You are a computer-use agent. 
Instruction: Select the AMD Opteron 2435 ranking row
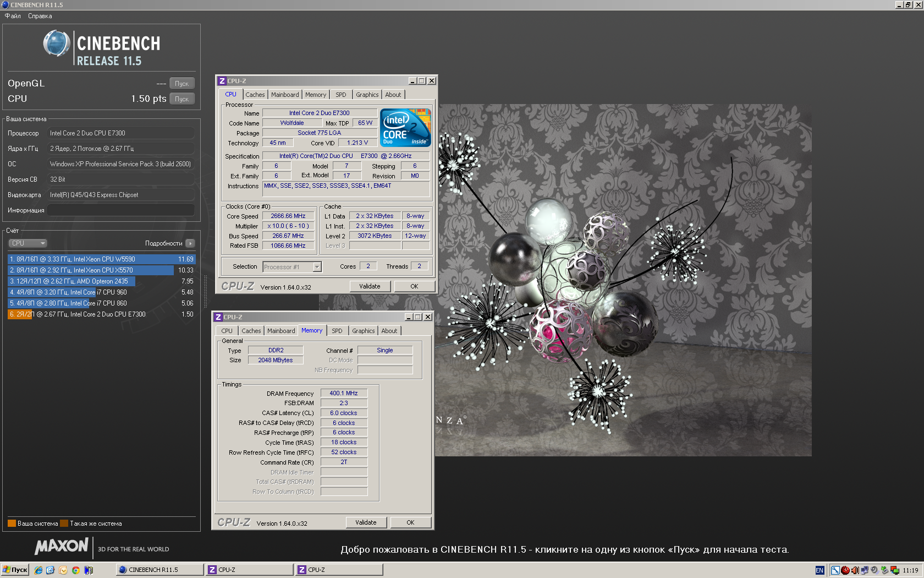click(101, 281)
